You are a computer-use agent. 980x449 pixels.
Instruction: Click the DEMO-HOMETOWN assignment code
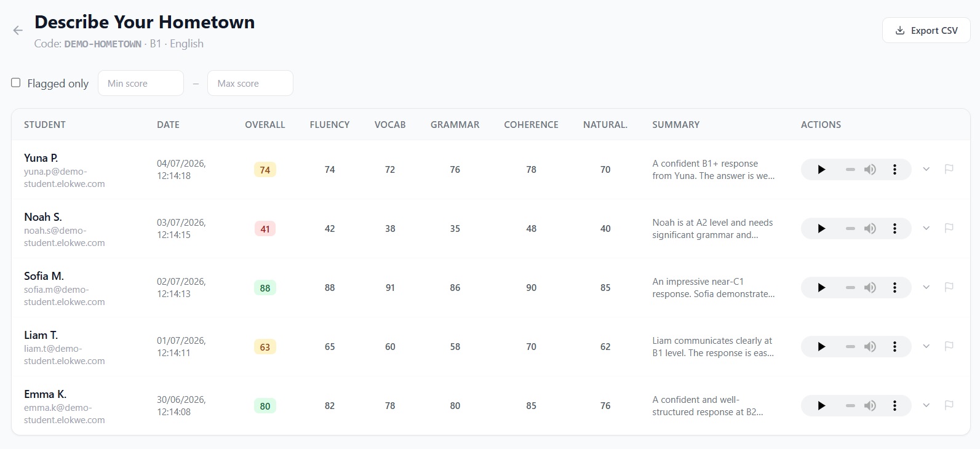(x=103, y=44)
